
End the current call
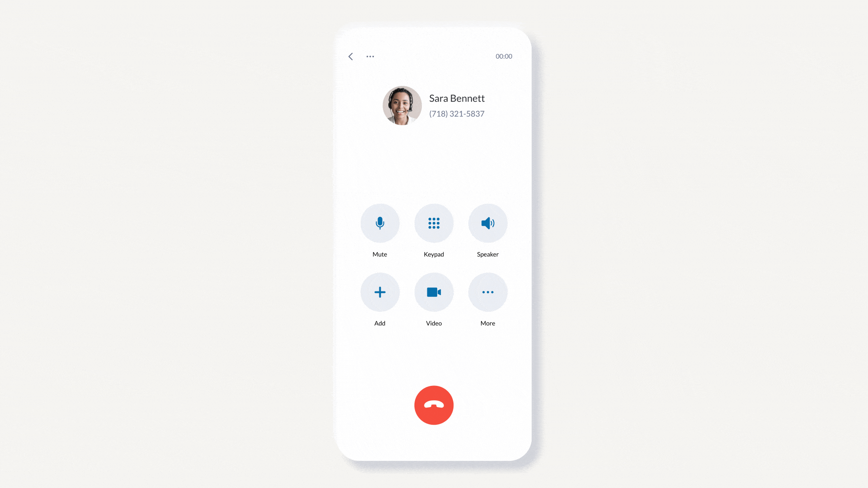[x=434, y=405]
